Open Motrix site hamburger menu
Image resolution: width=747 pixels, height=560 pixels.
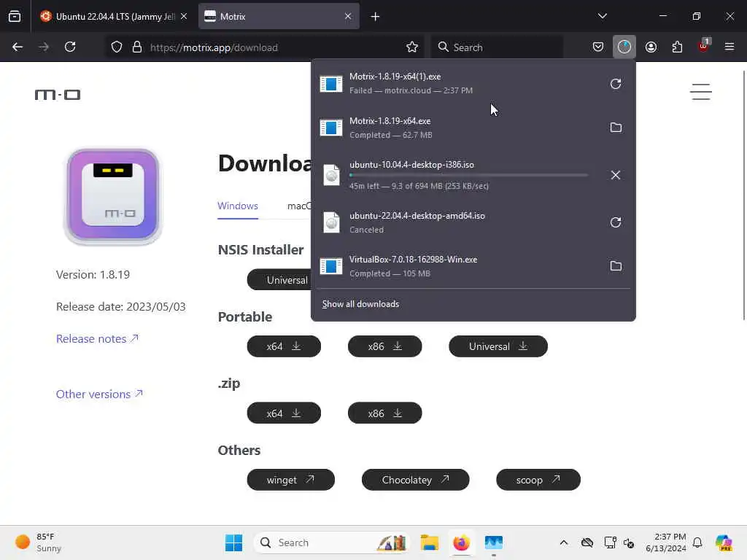701,91
